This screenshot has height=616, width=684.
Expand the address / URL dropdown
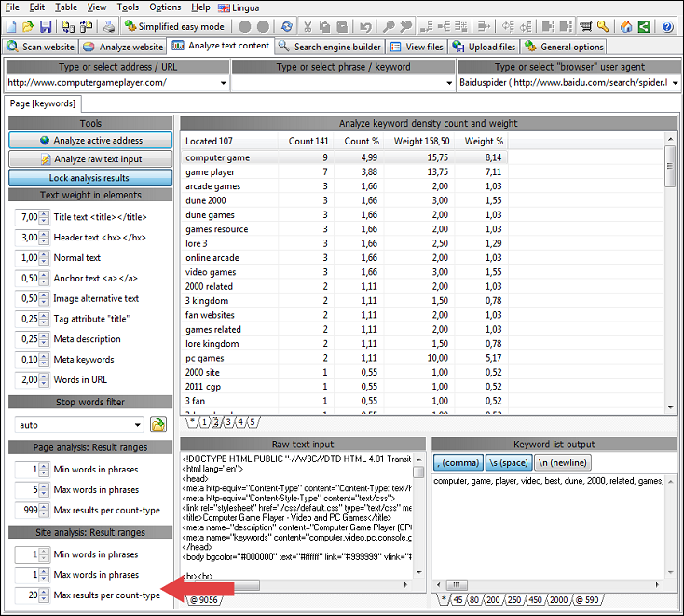pos(224,83)
